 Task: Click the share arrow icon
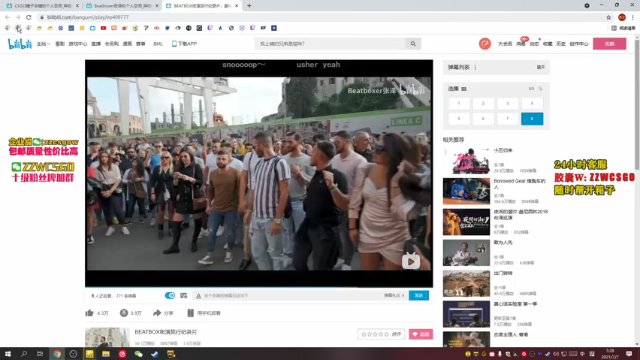157,313
